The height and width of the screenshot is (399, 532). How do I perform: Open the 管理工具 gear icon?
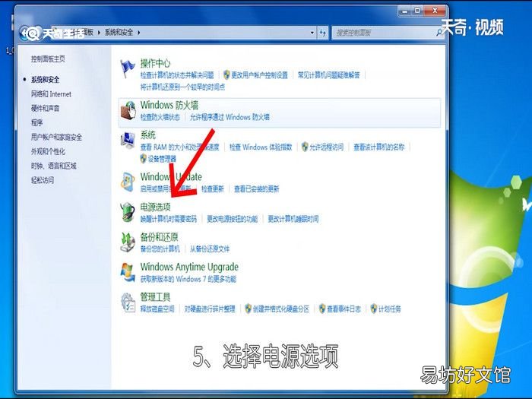(x=128, y=302)
